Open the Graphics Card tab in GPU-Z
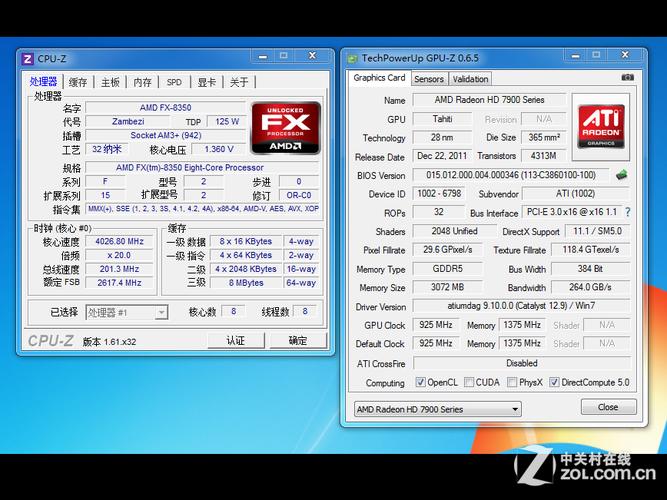Image resolution: width=667 pixels, height=500 pixels. (379, 78)
